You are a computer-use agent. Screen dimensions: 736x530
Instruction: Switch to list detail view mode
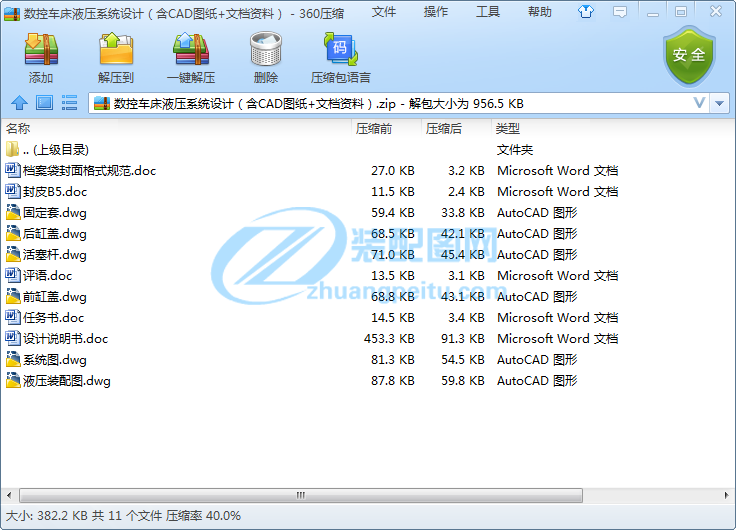click(x=69, y=103)
